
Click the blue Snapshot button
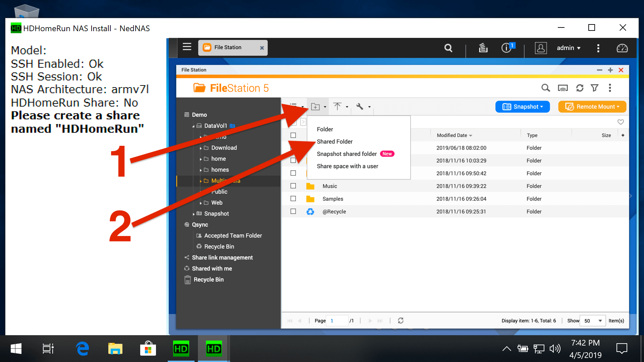tap(522, 107)
